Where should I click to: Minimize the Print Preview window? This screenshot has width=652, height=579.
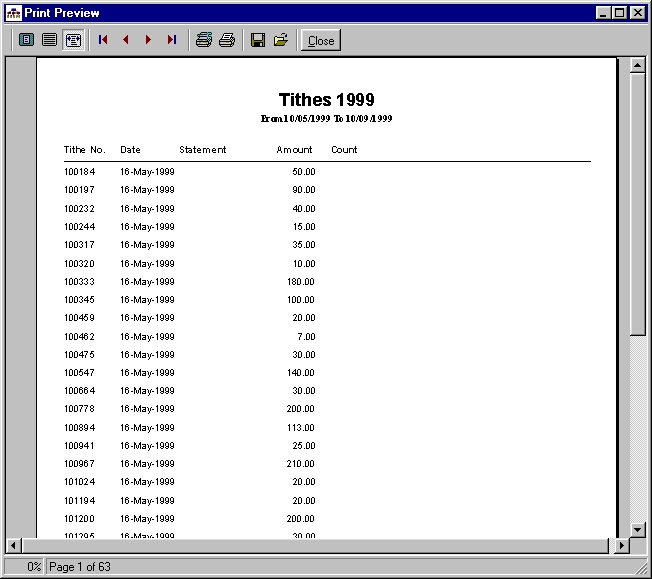[x=603, y=13]
